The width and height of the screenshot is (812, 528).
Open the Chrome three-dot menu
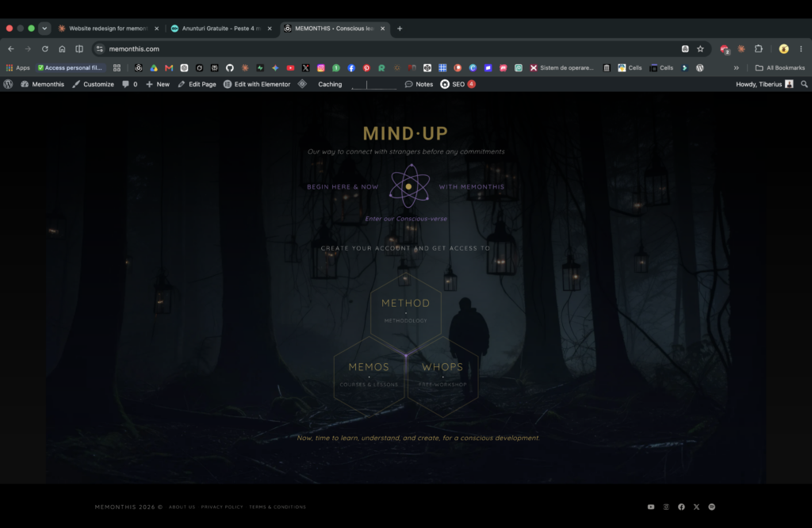coord(801,48)
